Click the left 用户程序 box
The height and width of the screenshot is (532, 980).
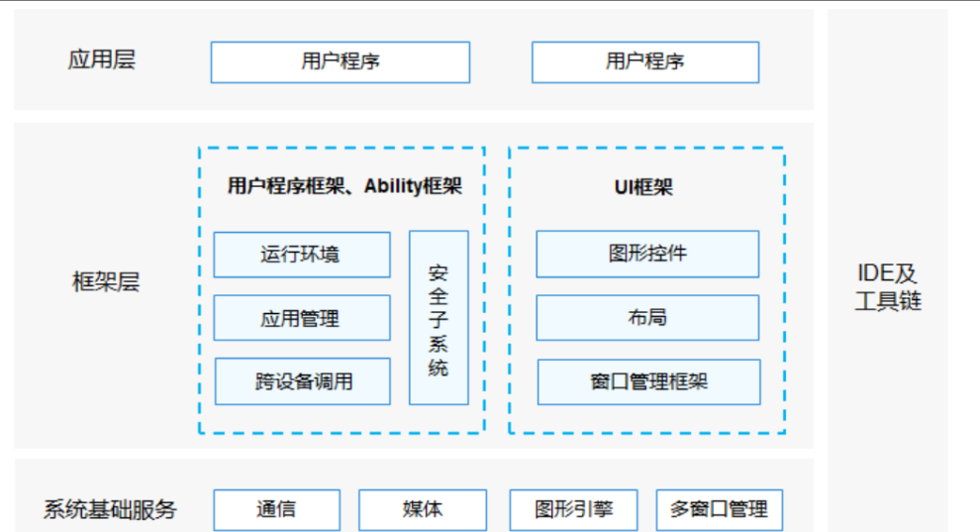click(x=340, y=61)
